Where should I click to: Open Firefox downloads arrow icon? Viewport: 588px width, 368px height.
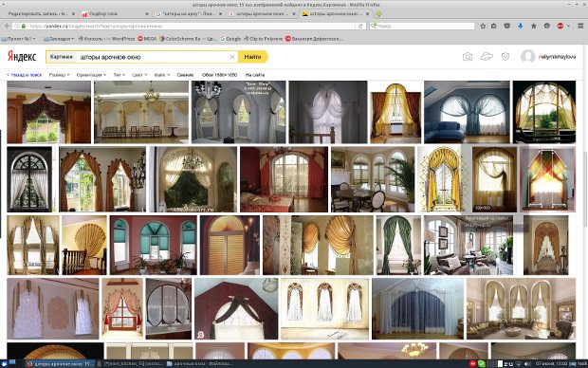(x=520, y=26)
